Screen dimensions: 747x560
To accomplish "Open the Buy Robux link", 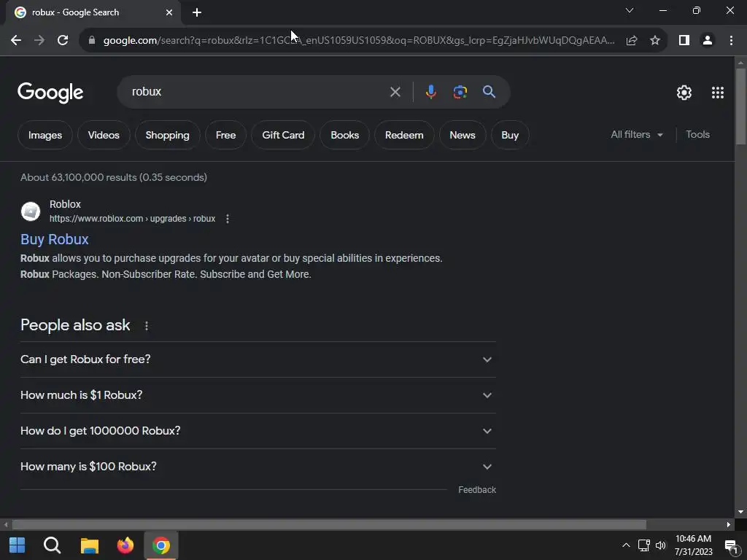I will click(x=54, y=239).
